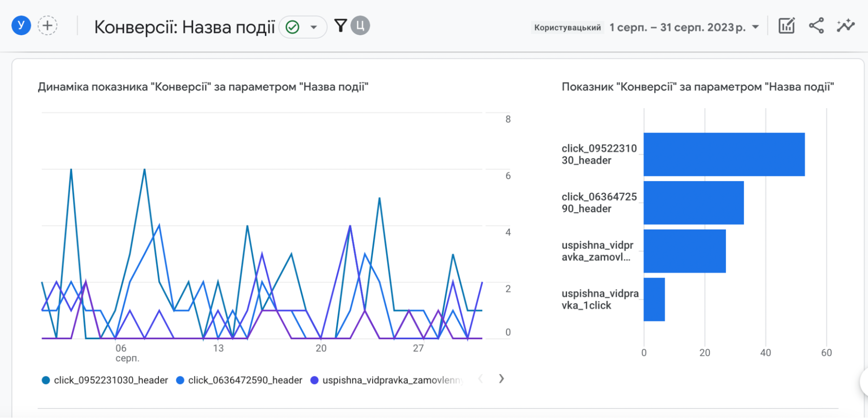
Task: Select the click_0636472590_header bar
Action: click(693, 202)
